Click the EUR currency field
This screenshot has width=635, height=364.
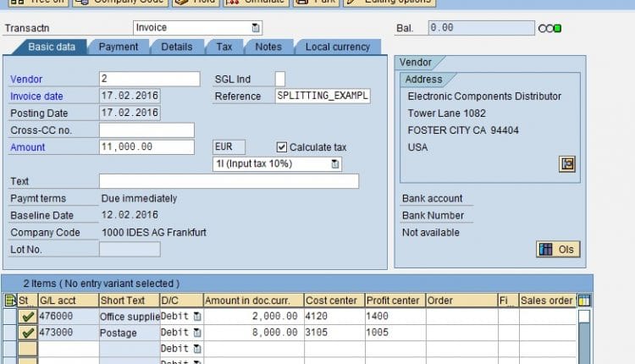(229, 147)
